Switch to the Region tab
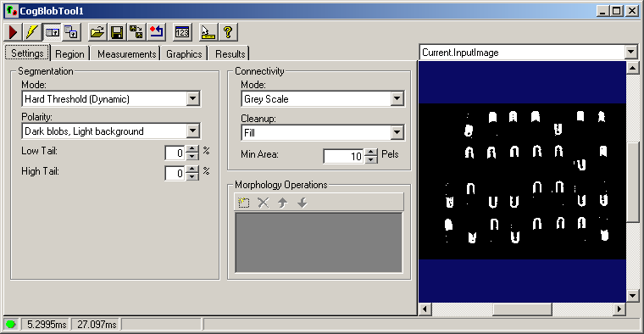Image resolution: width=644 pixels, height=334 pixels. click(69, 53)
